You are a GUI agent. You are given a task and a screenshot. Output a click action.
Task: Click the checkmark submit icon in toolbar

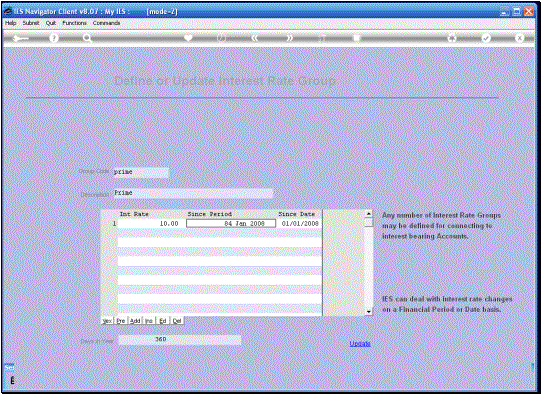(x=486, y=38)
